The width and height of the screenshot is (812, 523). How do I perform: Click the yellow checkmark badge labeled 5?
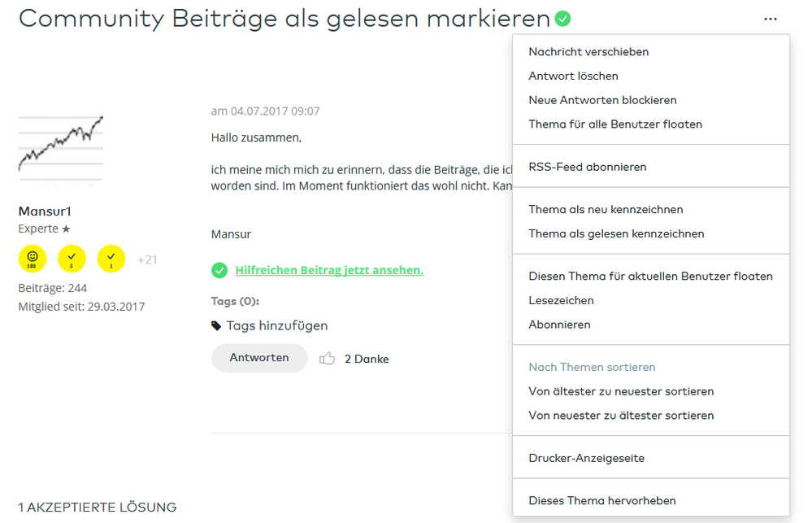72,259
